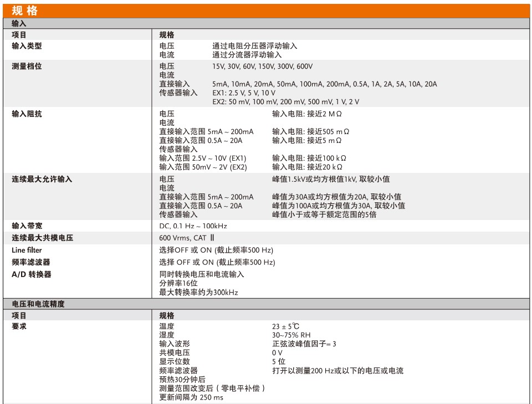Select the Line filter row label
The width and height of the screenshot is (532, 404).
[x=27, y=250]
